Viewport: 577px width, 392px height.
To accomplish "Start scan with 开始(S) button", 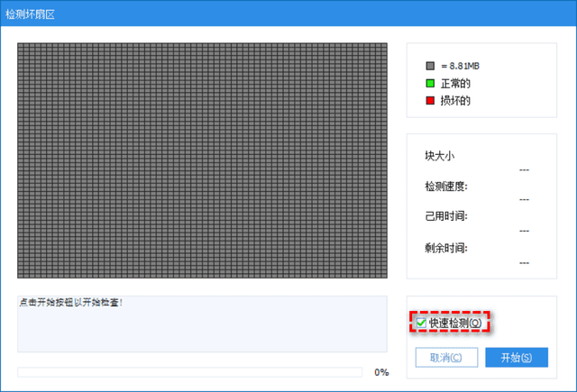I will point(517,358).
